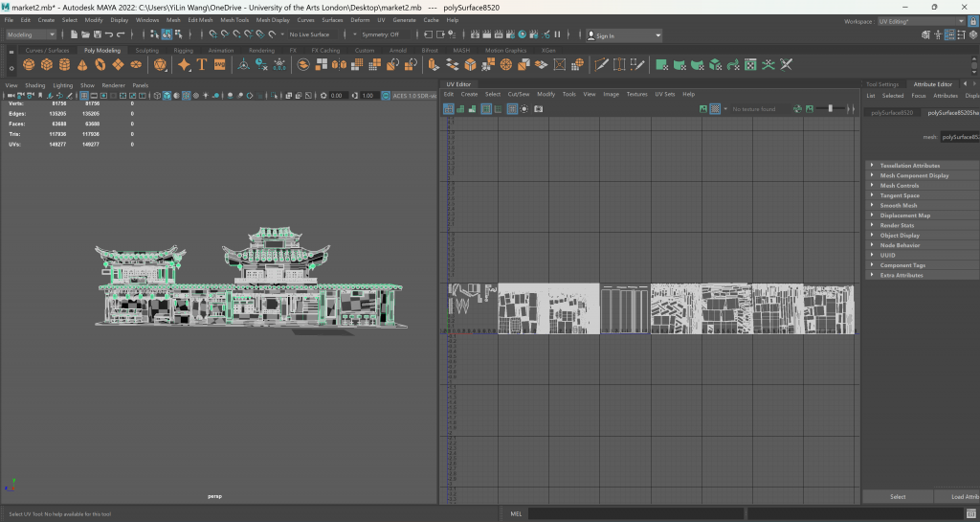Expand the Mesh Component Display section
Screen dimensions: 980x522
(x=872, y=175)
